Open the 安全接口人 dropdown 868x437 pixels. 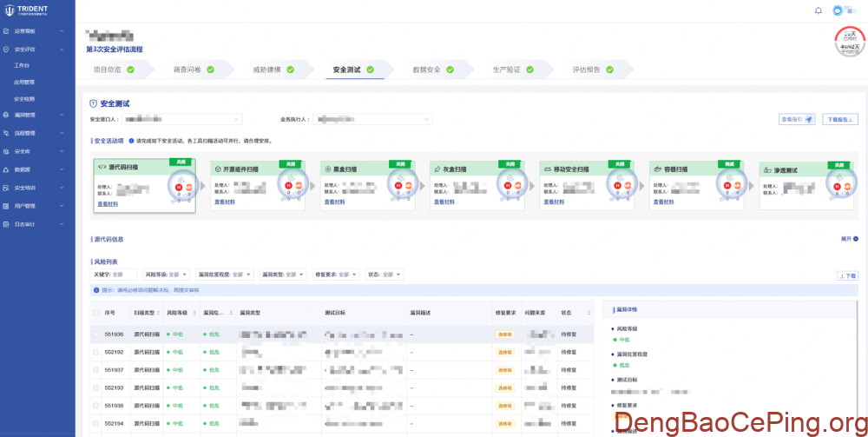pos(181,119)
